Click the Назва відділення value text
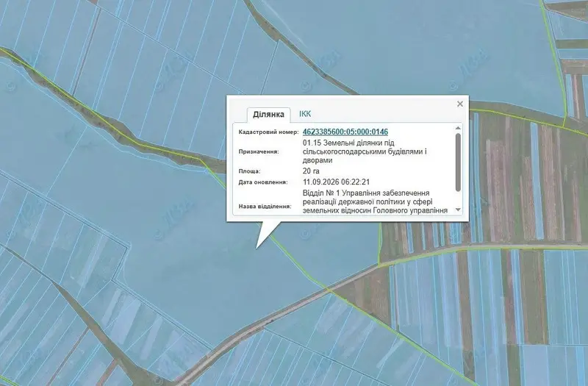Image resolution: width=588 pixels, height=386 pixels. [x=375, y=201]
